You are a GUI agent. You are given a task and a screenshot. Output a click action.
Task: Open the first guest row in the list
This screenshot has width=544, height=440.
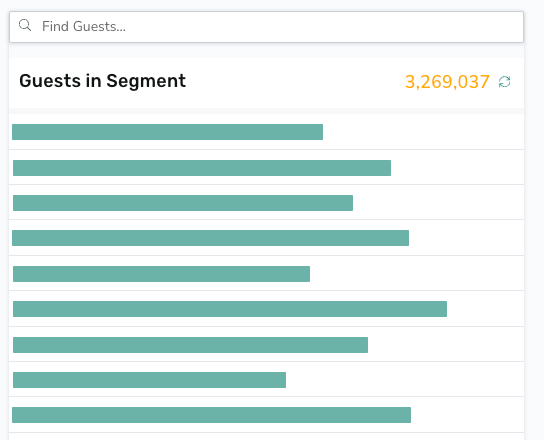(x=266, y=132)
